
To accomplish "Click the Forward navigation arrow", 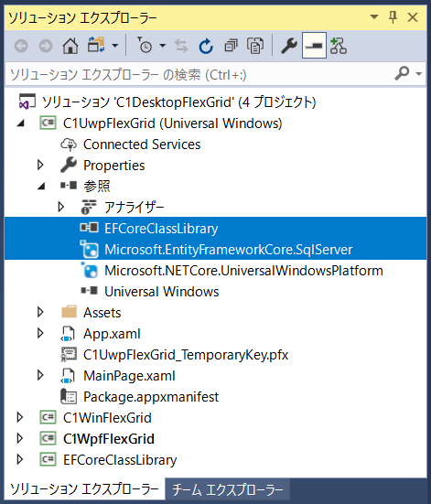I will tap(46, 46).
